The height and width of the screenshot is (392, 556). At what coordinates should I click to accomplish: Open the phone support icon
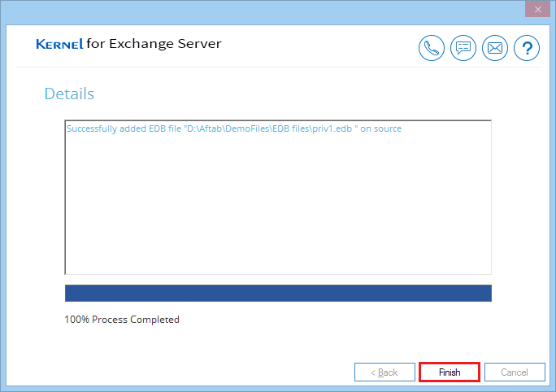click(x=431, y=48)
